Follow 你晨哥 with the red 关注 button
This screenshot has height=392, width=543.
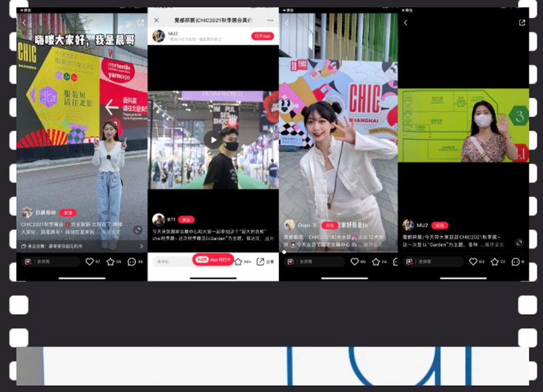(68, 213)
